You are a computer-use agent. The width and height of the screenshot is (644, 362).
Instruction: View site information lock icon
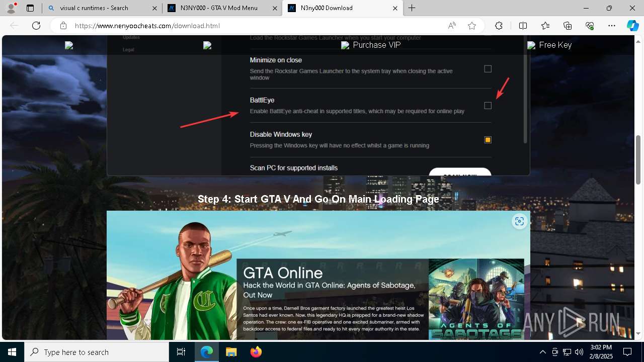click(x=63, y=26)
